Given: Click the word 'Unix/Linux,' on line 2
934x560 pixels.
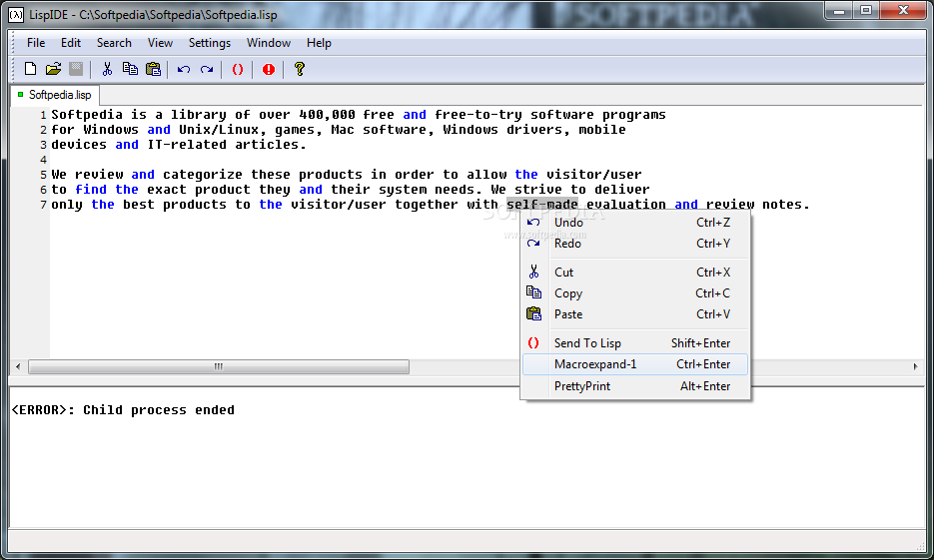Looking at the screenshot, I should click(x=223, y=130).
